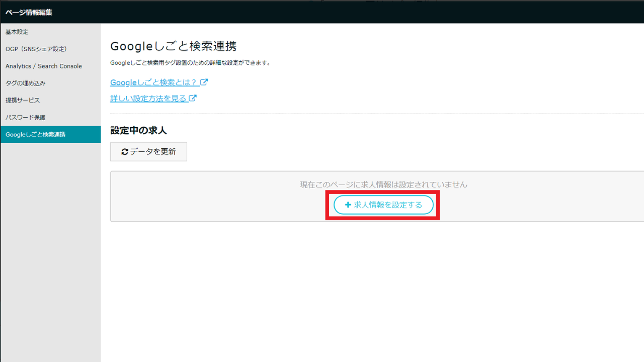644x362 pixels.
Task: Click plus icon in 求人情報を設定する button
Action: [x=348, y=205]
